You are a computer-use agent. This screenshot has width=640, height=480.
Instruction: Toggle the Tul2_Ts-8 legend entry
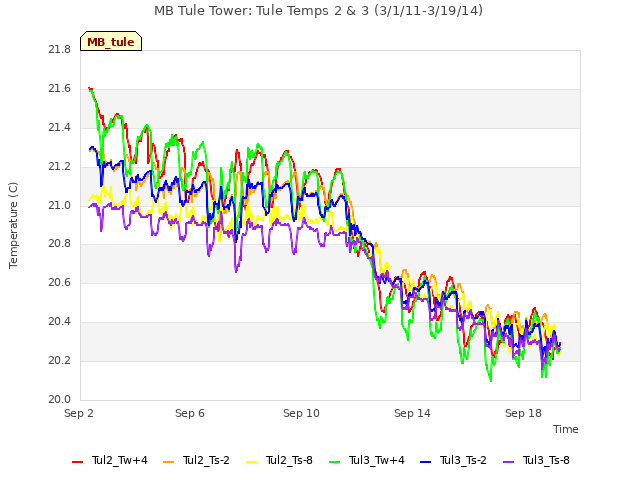pos(280,460)
